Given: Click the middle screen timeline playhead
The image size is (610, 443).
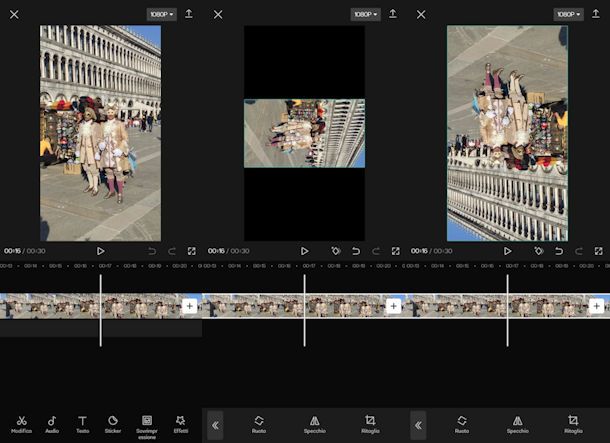Looking at the screenshot, I should (x=305, y=310).
